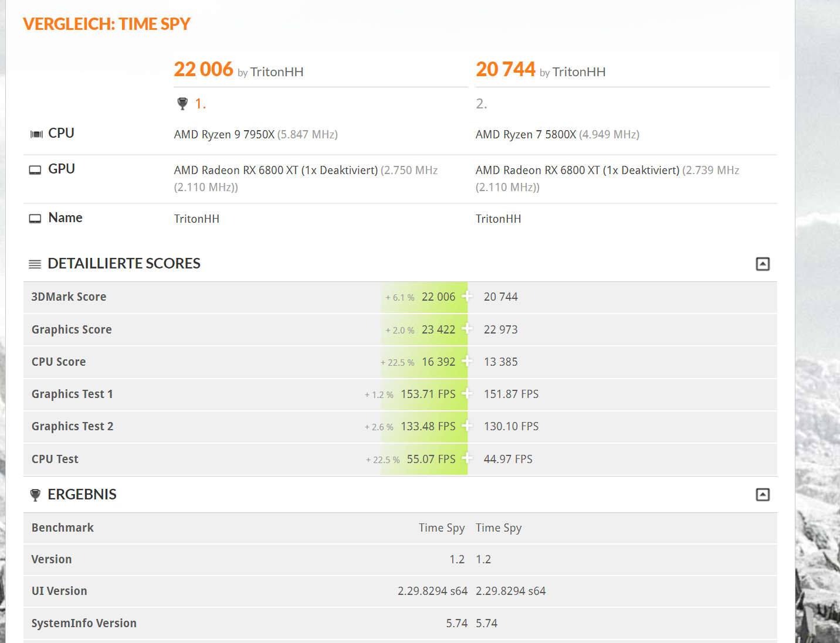Click the plus icon in CPU Score row
This screenshot has height=643, width=840.
tap(467, 360)
